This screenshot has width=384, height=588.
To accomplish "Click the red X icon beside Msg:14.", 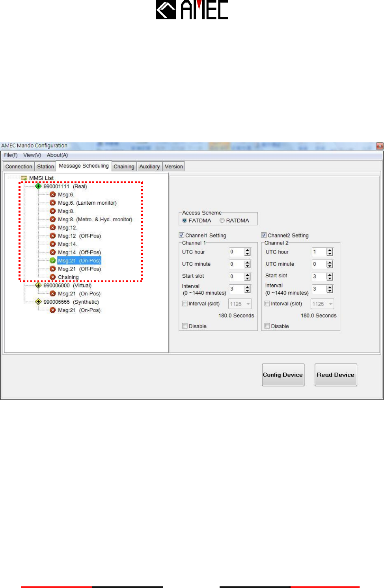I will coord(52,244).
